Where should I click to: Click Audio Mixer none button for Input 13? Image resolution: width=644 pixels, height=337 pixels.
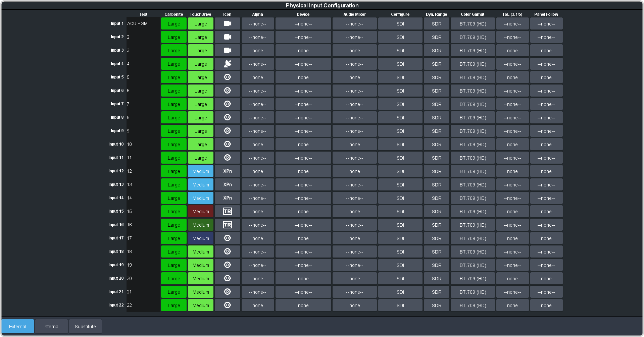click(x=354, y=185)
